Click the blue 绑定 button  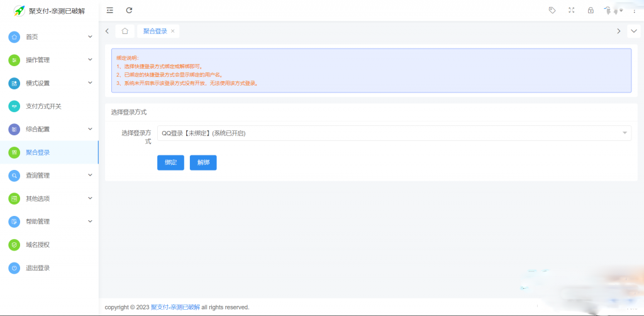point(170,162)
